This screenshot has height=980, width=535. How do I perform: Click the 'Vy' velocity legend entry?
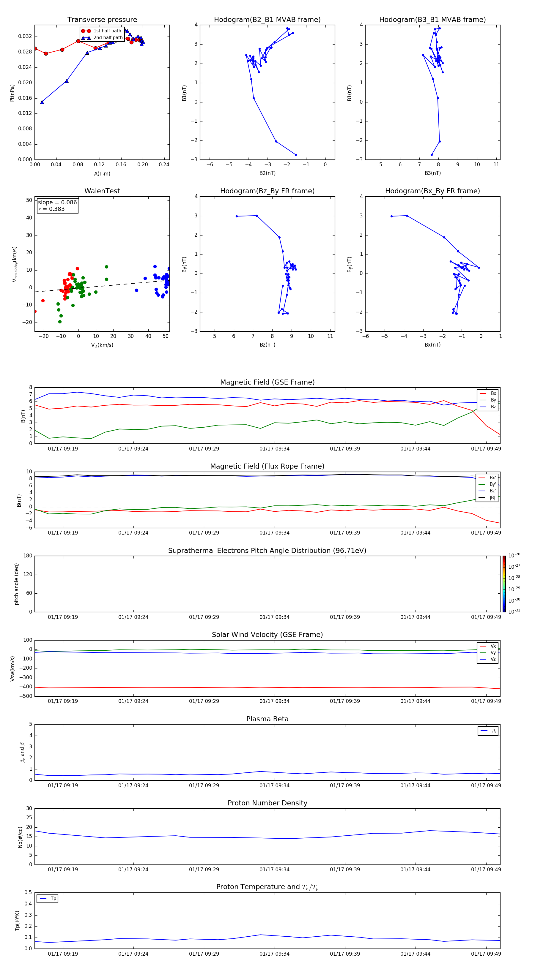click(x=488, y=652)
